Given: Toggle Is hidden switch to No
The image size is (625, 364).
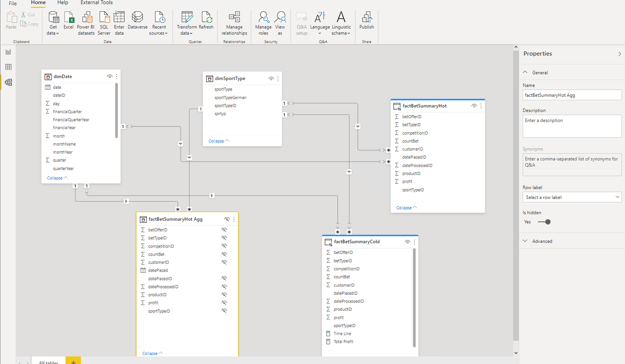Looking at the screenshot, I should coord(544,222).
